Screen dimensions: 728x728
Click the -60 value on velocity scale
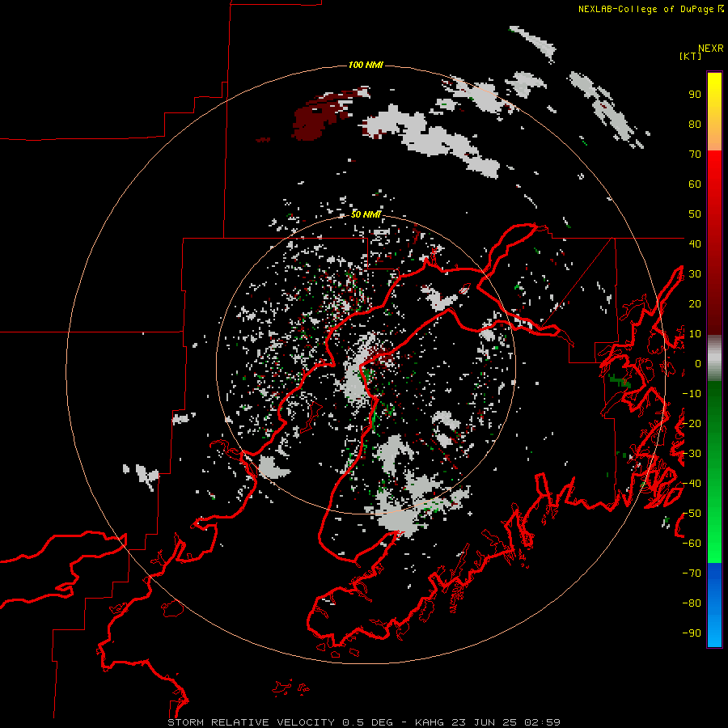point(692,544)
